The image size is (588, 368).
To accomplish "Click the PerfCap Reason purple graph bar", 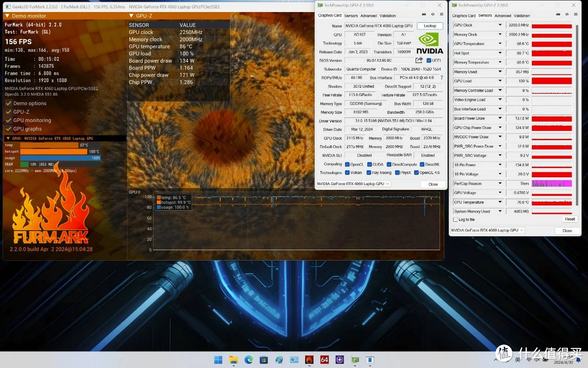I will 552,184.
